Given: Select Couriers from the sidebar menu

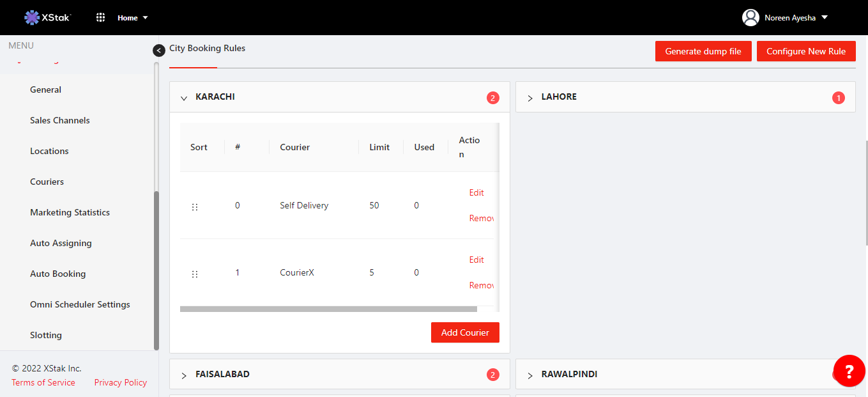Looking at the screenshot, I should (47, 182).
